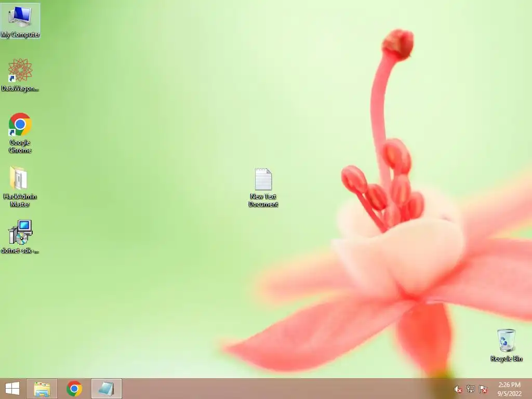The width and height of the screenshot is (532, 399).
Task: Click the muted volume tray icon
Action: tap(458, 389)
